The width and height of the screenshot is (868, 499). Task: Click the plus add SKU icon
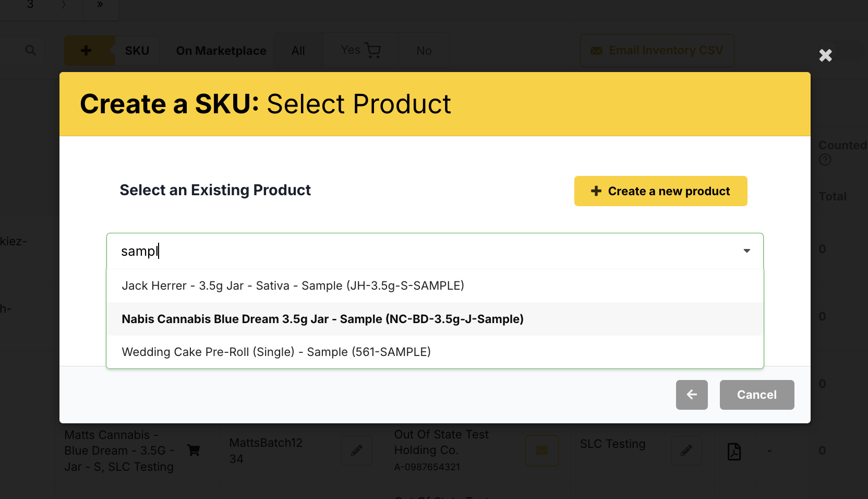click(x=87, y=51)
